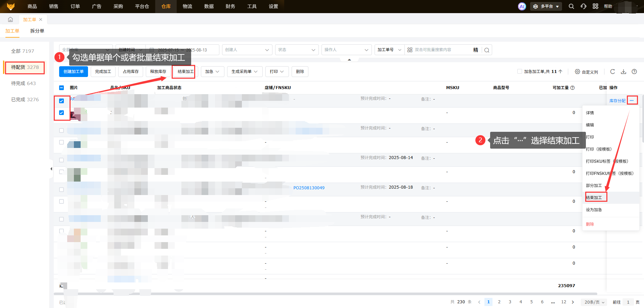The height and width of the screenshot is (308, 644).
Task: Refresh the work order list
Action: pos(612,72)
